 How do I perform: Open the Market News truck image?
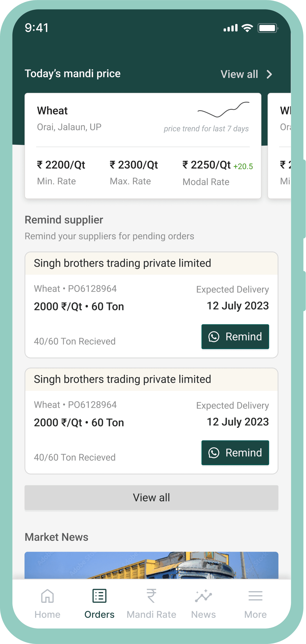pyautogui.click(x=151, y=565)
